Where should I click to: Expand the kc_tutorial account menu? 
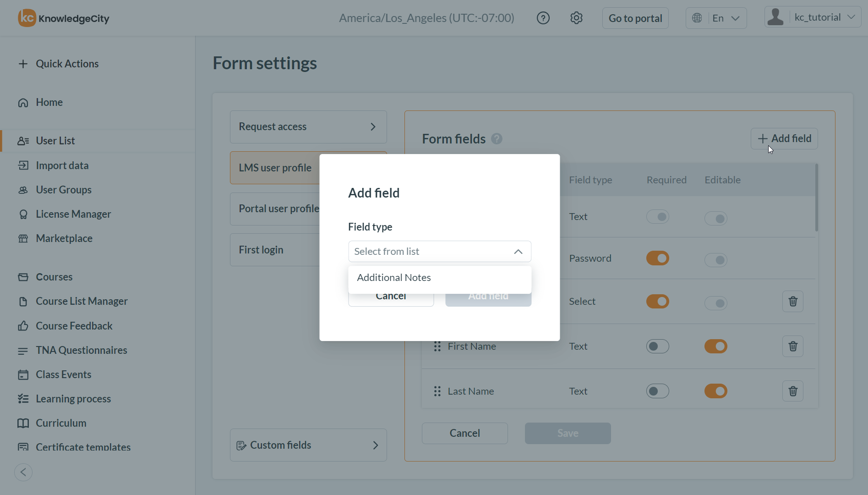813,17
